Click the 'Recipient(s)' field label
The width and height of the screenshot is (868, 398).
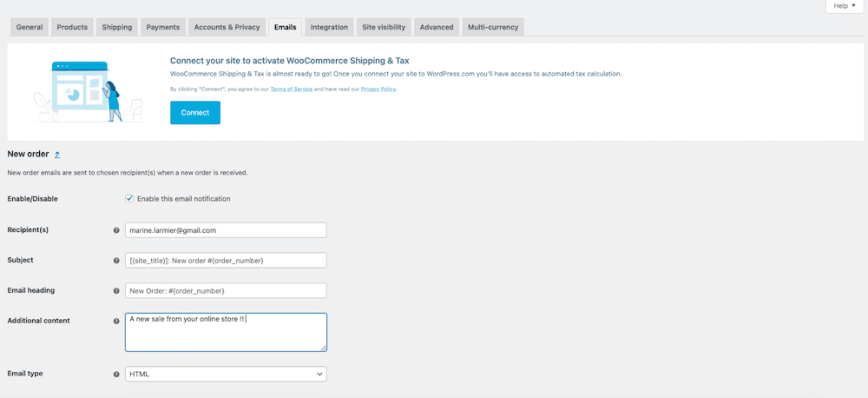[x=28, y=229]
